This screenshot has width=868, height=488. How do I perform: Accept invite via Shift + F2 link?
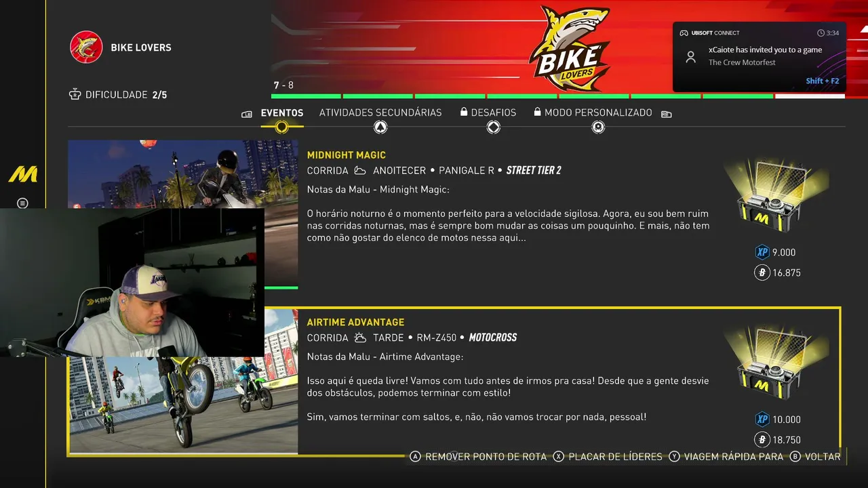coord(823,81)
